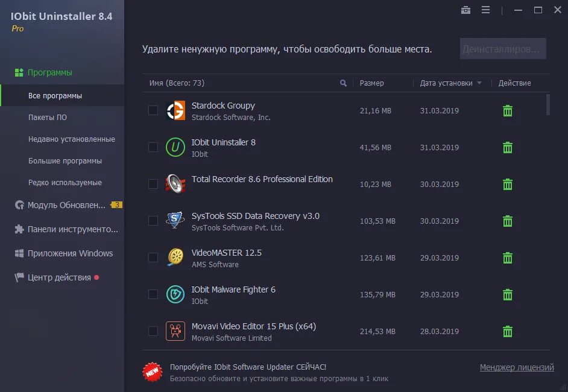Click the Stardock Software, Inc. publisher text
This screenshot has height=392, width=568.
tap(231, 118)
